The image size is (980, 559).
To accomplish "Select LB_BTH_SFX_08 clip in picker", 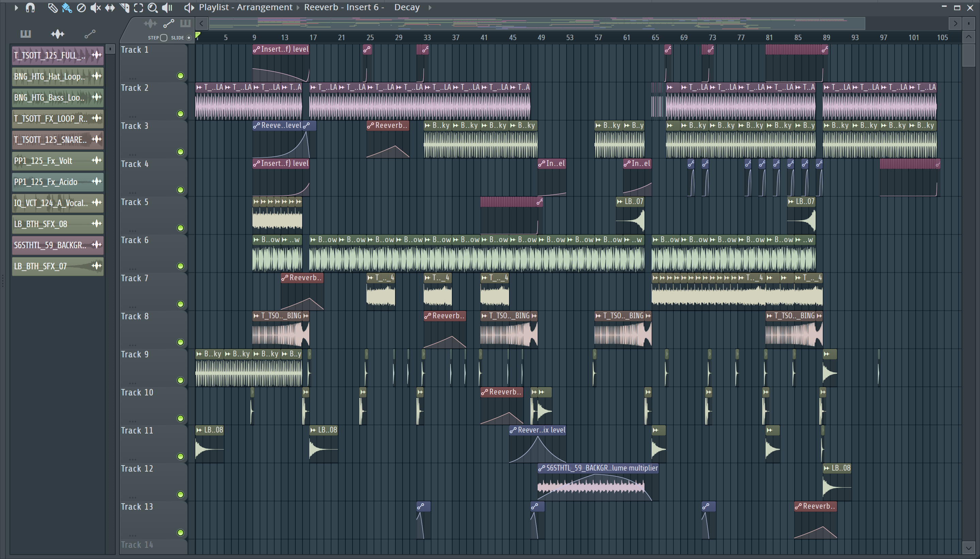I will [58, 224].
